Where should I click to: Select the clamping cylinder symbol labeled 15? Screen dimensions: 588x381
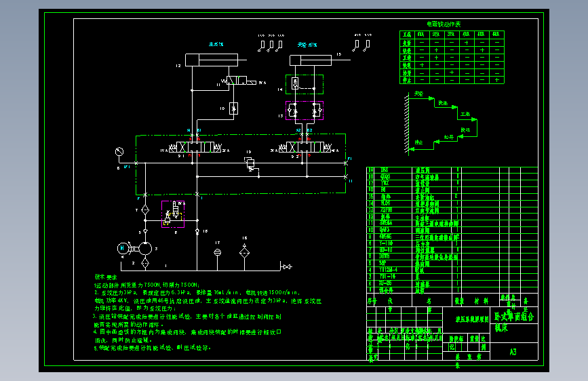click(319, 60)
